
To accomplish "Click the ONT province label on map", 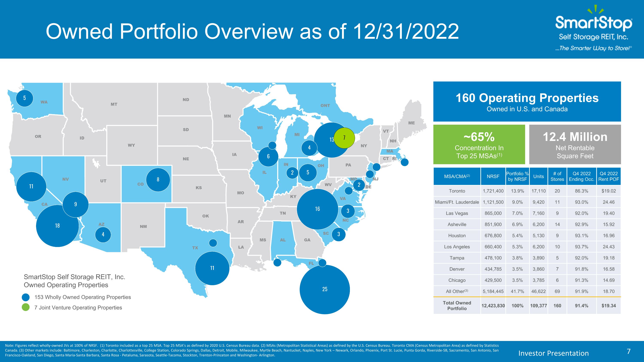I will click(x=325, y=106).
